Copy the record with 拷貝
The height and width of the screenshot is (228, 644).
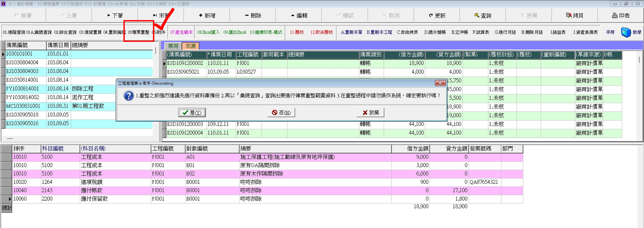(575, 16)
